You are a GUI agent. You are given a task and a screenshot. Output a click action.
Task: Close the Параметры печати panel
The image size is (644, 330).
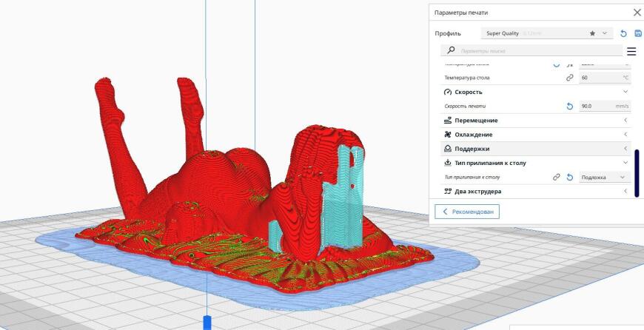[637, 13]
